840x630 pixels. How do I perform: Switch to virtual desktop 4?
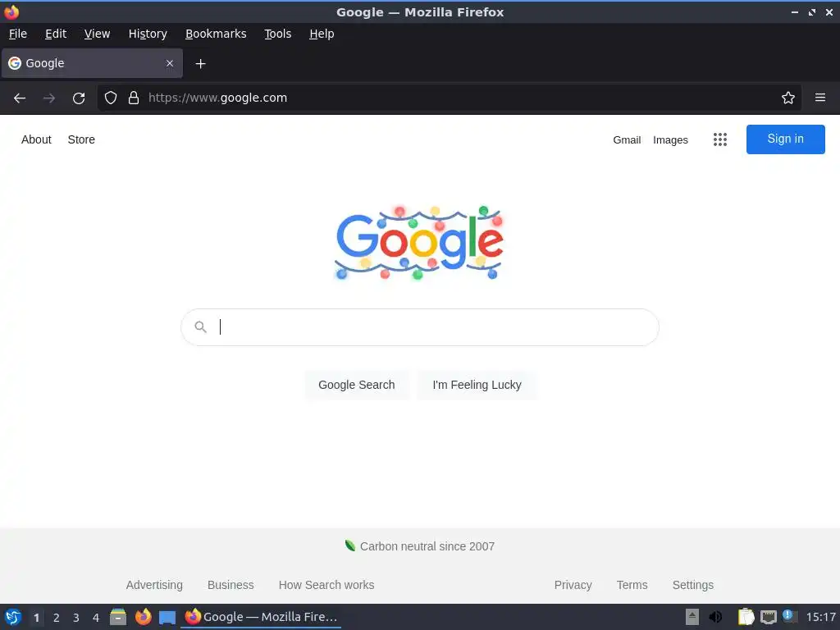pyautogui.click(x=96, y=618)
